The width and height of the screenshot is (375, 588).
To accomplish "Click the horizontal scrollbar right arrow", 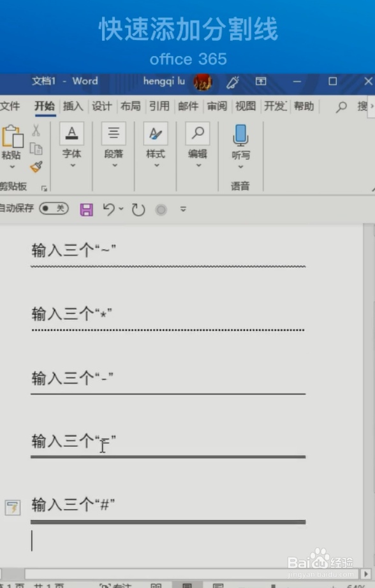I will [x=366, y=574].
